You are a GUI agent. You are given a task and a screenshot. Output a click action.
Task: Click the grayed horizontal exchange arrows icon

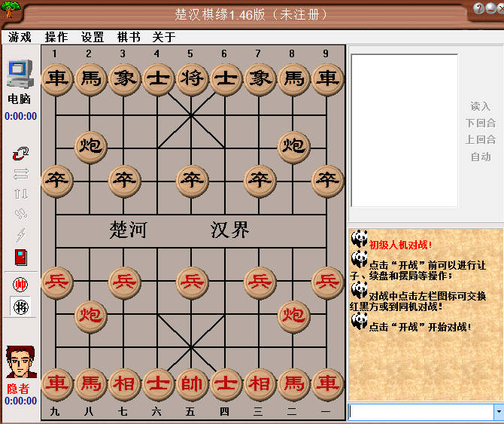(x=21, y=174)
